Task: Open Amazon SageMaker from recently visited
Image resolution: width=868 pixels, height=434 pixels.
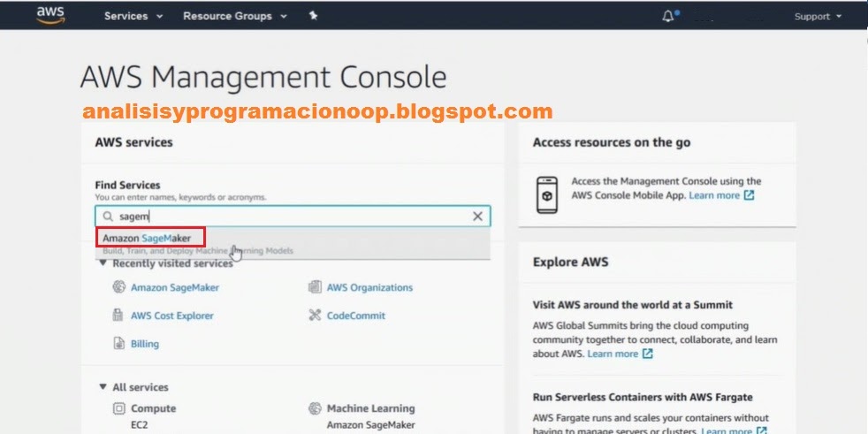Action: [175, 287]
